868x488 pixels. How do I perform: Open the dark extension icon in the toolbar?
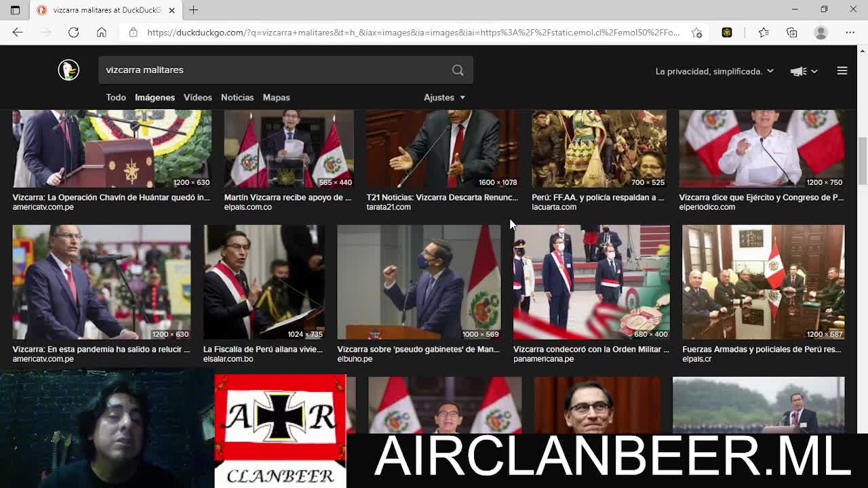coord(727,33)
